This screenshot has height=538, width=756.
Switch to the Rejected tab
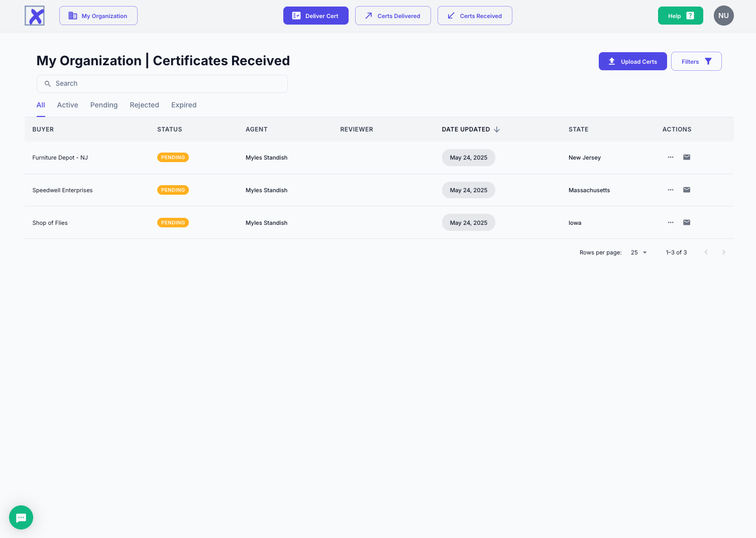(x=144, y=105)
